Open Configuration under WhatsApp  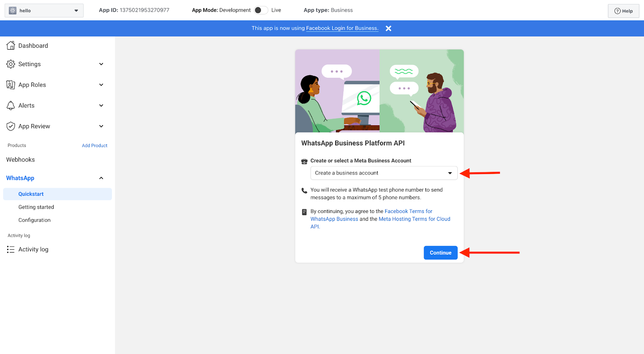[x=35, y=220]
